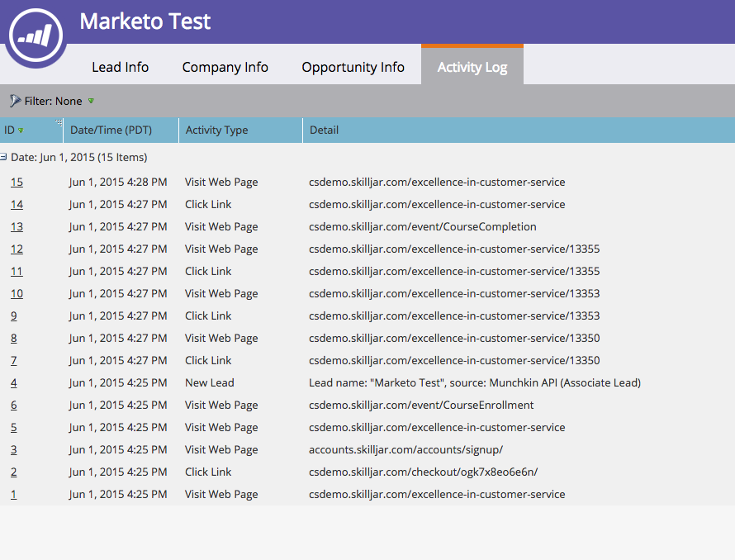This screenshot has height=560, width=735.
Task: Click the ID column sort arrow
Action: pos(21,131)
